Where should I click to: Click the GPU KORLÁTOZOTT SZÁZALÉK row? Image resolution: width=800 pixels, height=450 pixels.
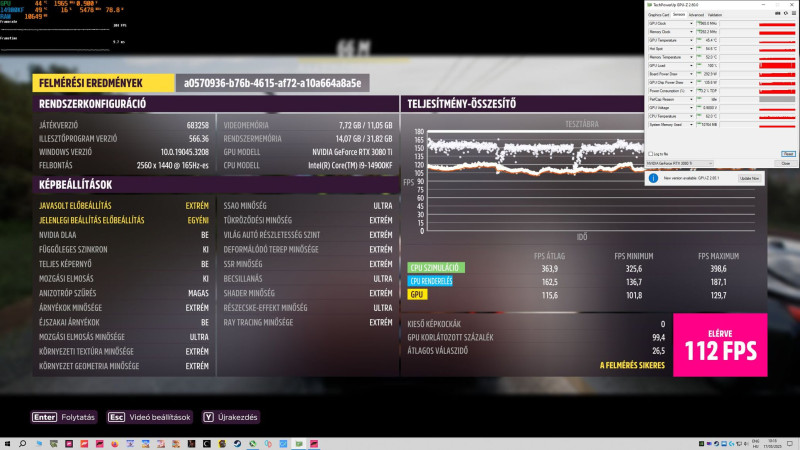tap(536, 337)
